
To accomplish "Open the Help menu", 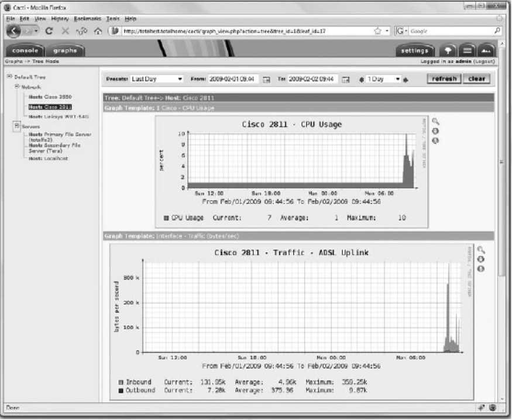I will tap(130, 19).
